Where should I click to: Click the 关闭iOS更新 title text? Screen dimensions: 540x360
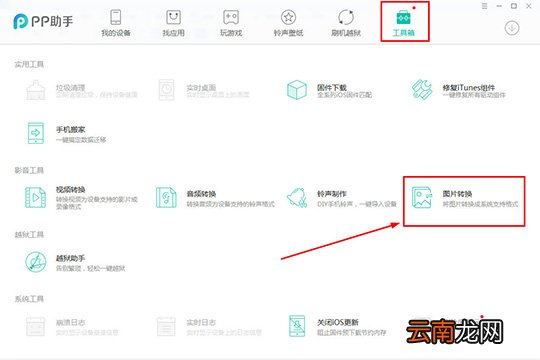(338, 322)
